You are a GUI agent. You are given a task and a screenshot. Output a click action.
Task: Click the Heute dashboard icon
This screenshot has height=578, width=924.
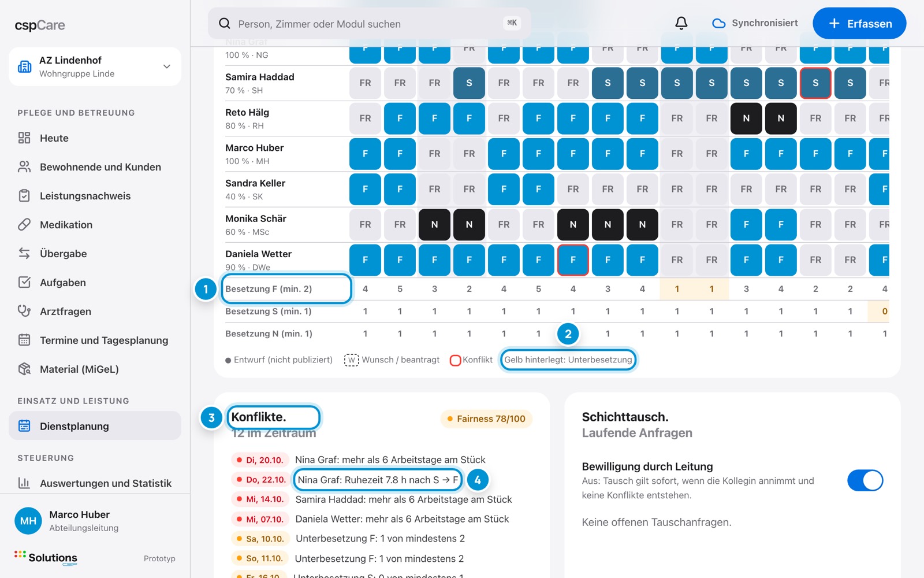point(24,138)
